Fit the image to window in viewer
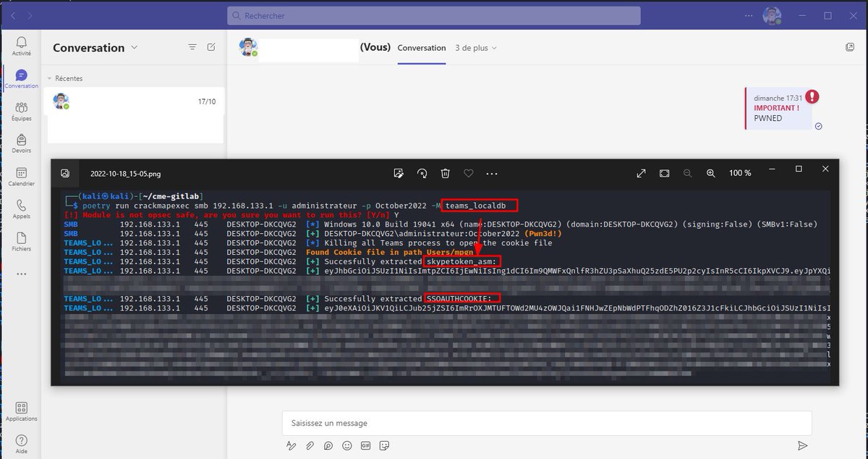 click(665, 173)
